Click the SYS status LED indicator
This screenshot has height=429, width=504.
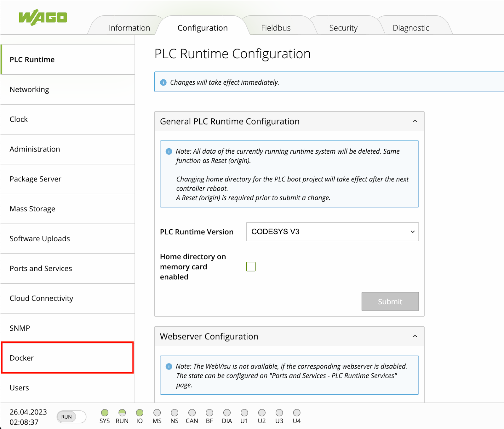(105, 413)
